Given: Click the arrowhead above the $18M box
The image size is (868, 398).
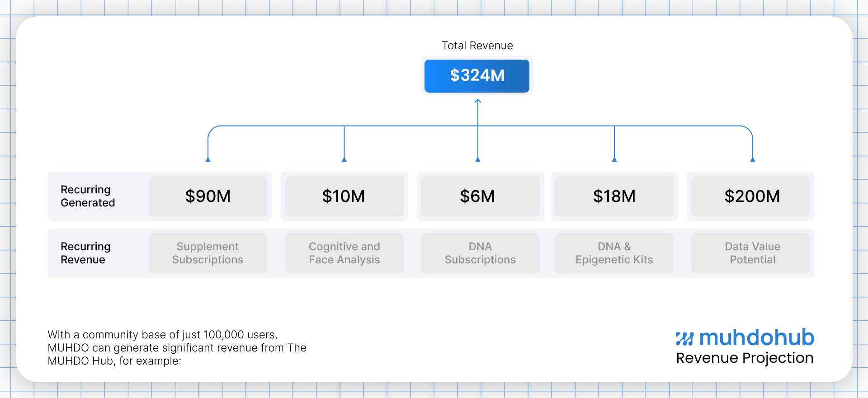Looking at the screenshot, I should click(614, 159).
